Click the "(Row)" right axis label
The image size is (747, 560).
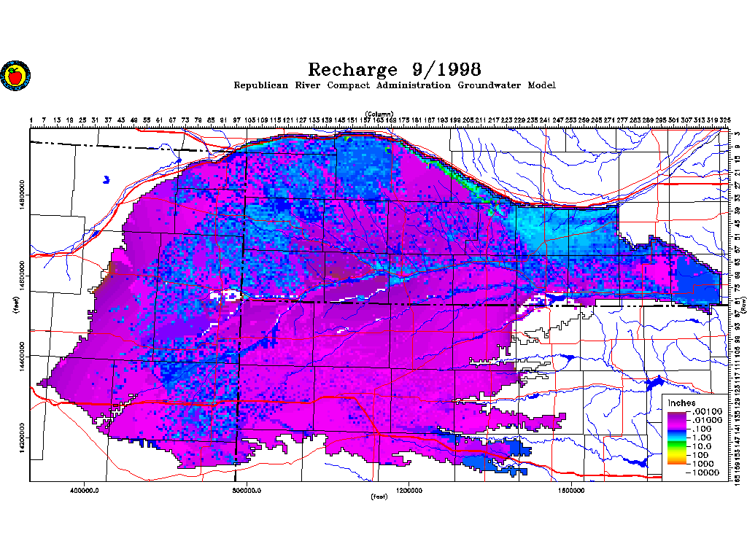coord(743,306)
